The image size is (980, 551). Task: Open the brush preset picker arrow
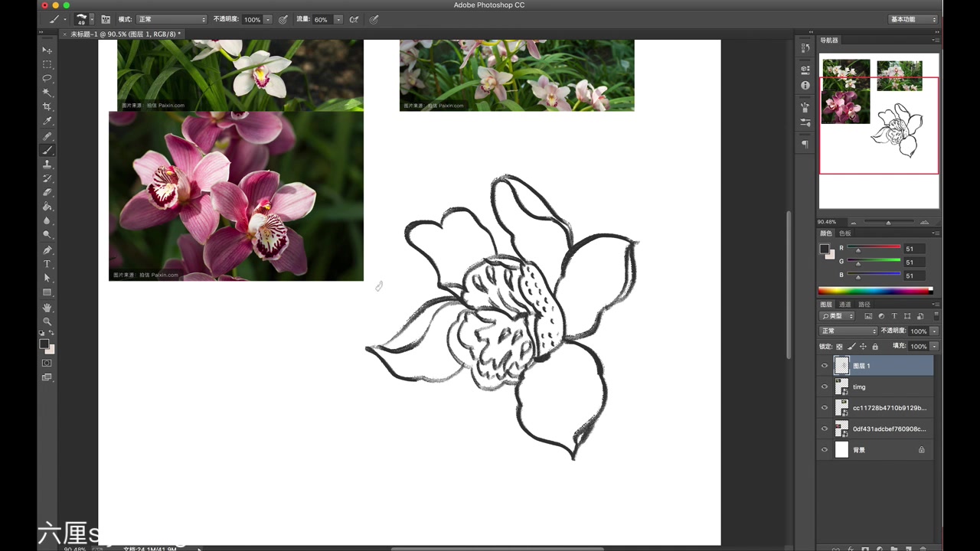pos(92,19)
